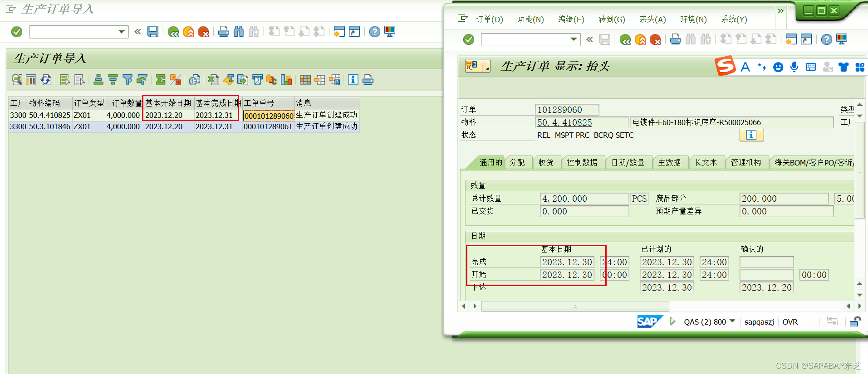Click the status info button beside REL MSPT
This screenshot has height=374, width=868.
[x=751, y=135]
